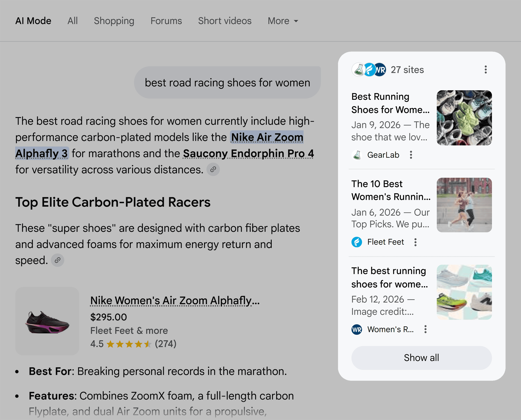
Task: Click the black Alphafly shoe thumbnail
Action: click(x=48, y=322)
